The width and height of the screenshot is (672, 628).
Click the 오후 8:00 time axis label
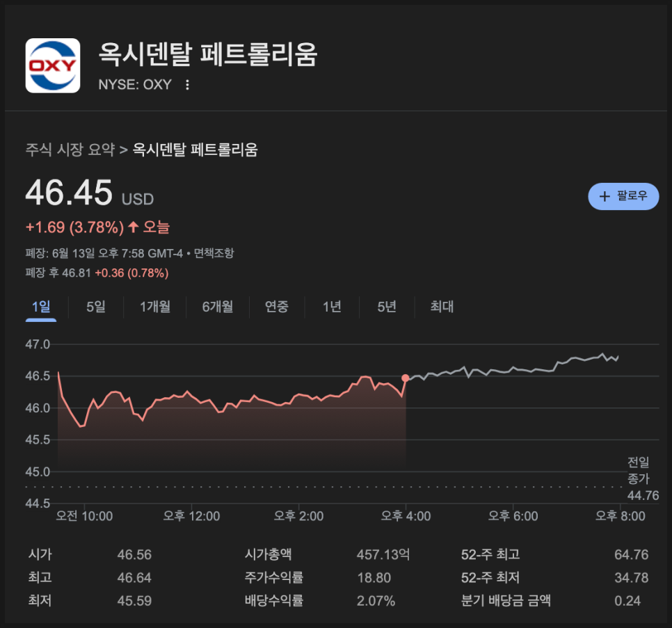click(620, 516)
